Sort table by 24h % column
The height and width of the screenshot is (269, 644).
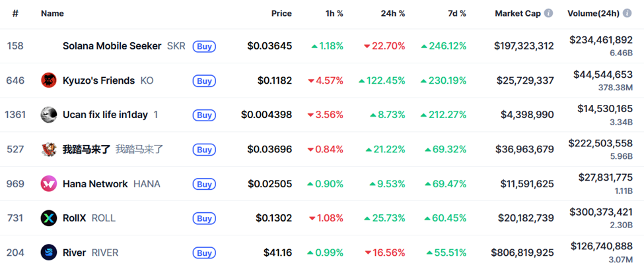point(392,13)
